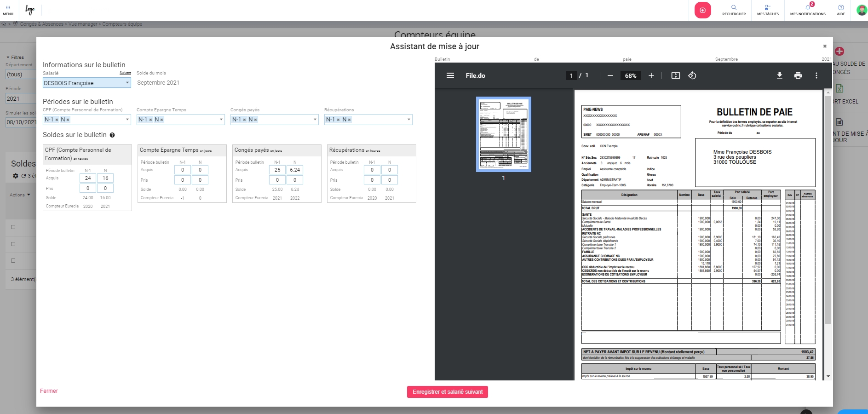Click the help icon beside Soldes sur le bulletin
This screenshot has height=414, width=868.
pos(112,135)
